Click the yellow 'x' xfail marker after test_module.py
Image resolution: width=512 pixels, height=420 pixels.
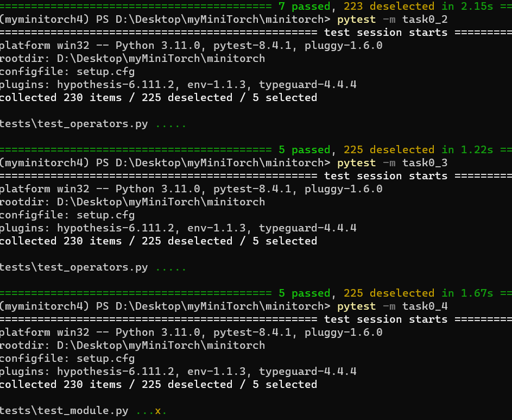(157, 411)
